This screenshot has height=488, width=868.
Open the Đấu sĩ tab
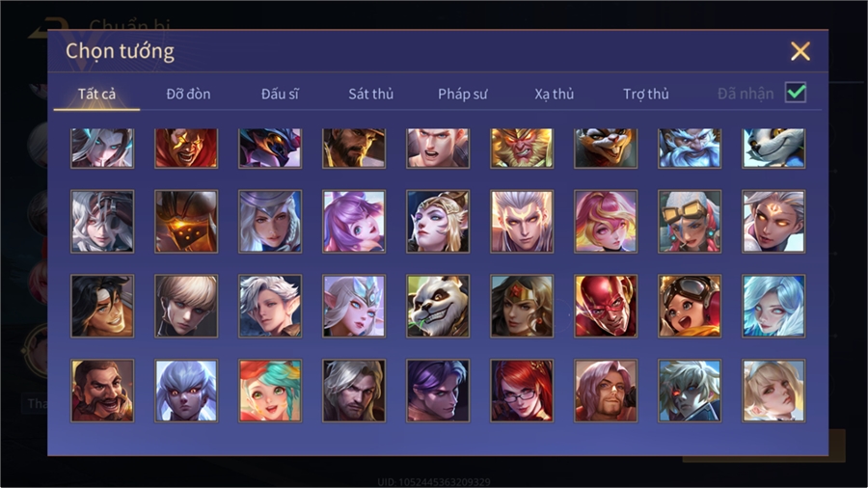point(280,95)
